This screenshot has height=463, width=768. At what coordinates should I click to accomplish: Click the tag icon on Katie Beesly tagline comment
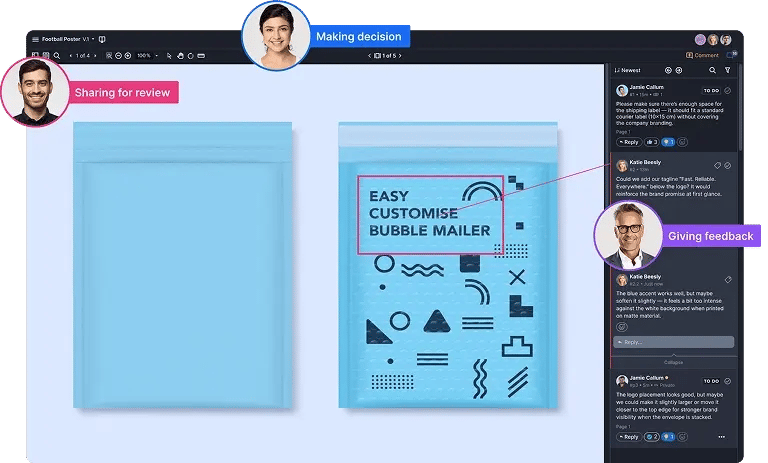coord(718,166)
